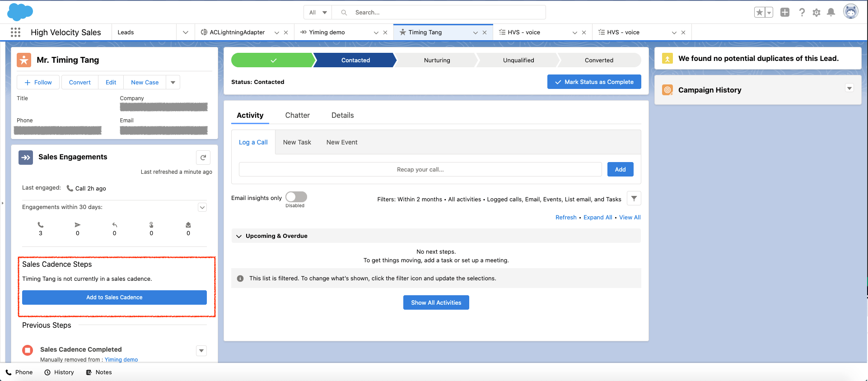Open the Notifications bell icon

click(x=831, y=13)
